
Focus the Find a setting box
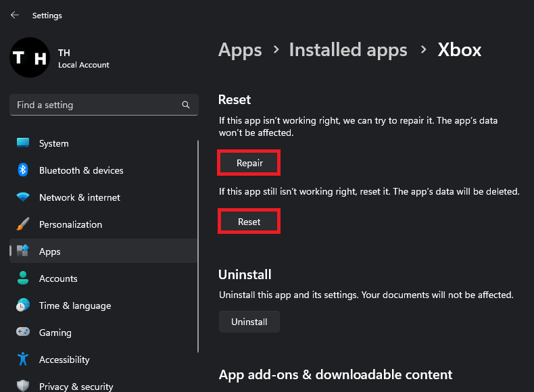pos(95,105)
